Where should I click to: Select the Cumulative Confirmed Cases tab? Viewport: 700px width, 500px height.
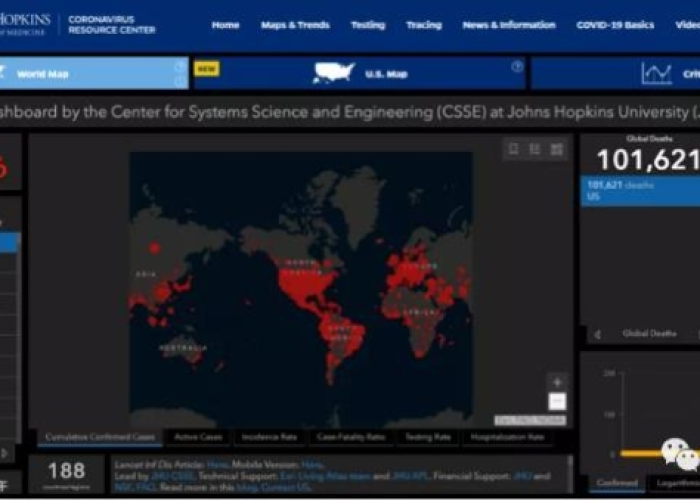tap(100, 437)
